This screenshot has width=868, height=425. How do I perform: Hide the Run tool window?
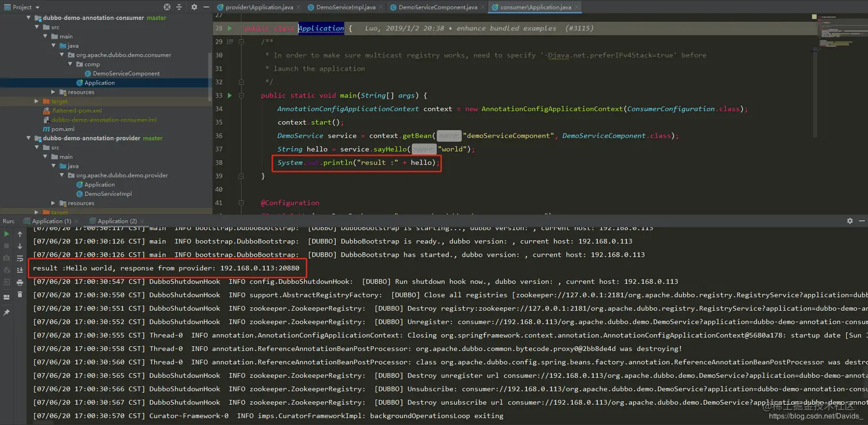(x=862, y=221)
